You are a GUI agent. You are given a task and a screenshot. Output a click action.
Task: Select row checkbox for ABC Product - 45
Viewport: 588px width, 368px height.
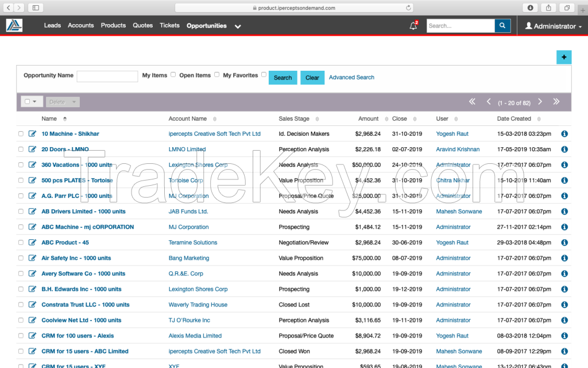[21, 243]
